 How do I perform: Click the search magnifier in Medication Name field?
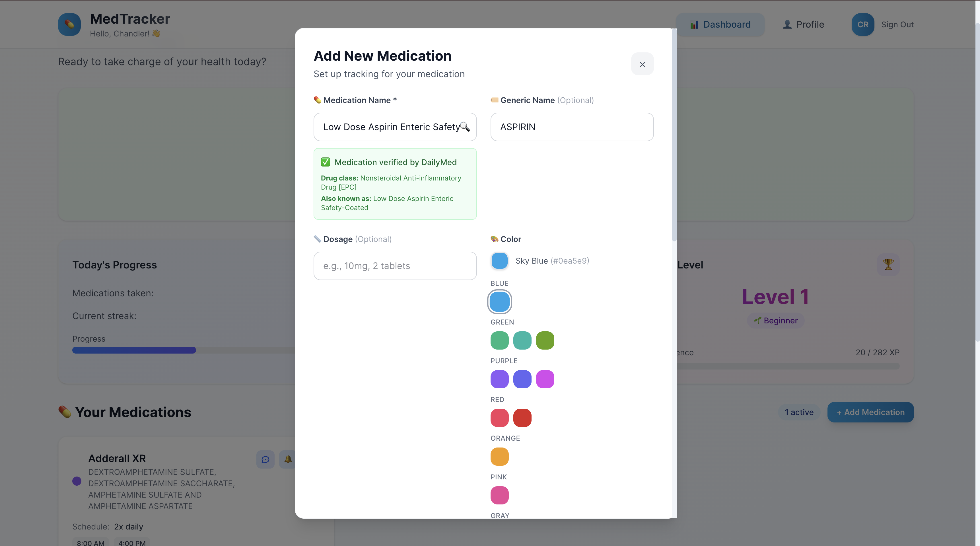(464, 127)
